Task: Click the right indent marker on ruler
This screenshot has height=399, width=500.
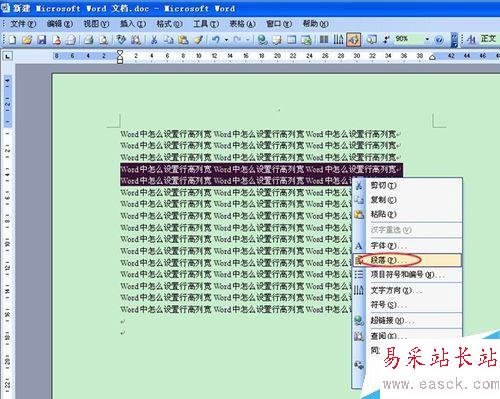Action: point(432,57)
